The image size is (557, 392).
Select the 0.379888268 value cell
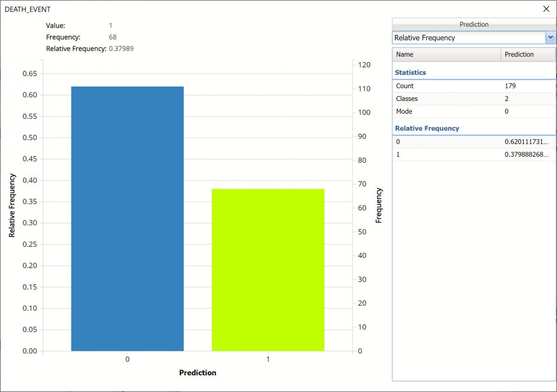coord(526,154)
